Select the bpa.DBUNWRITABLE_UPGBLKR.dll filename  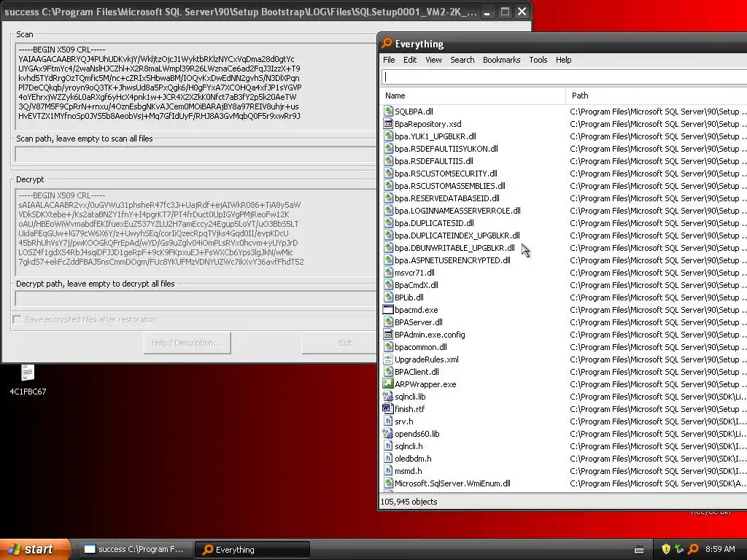point(454,248)
